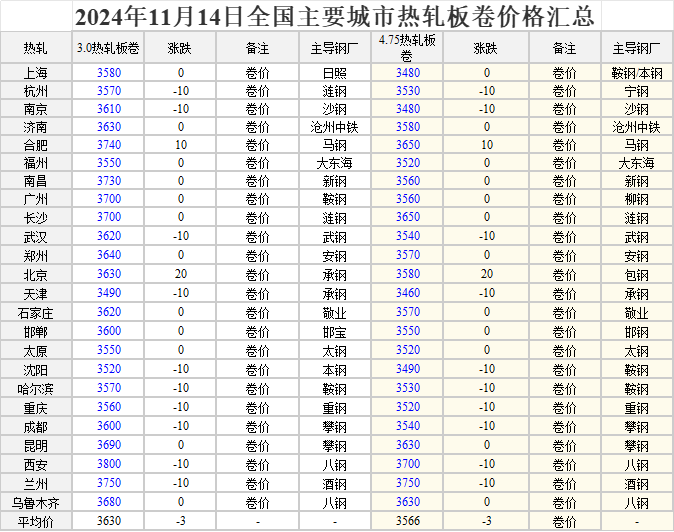
Task: Click the 热轧 header cell
Action: (35, 48)
